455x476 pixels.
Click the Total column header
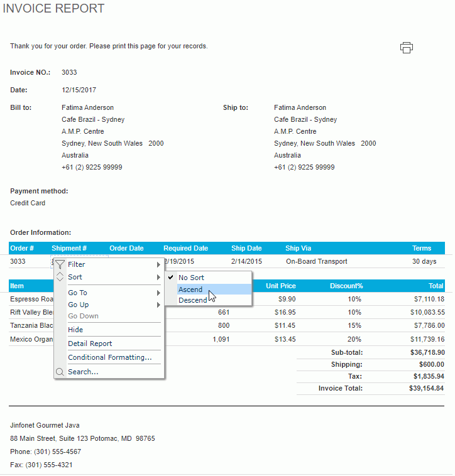pyautogui.click(x=436, y=286)
